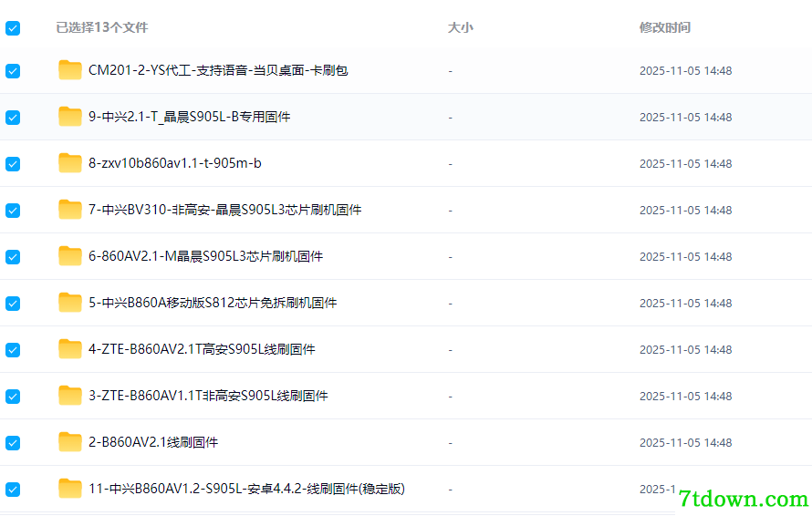Click folder icon of 7-中兴BV310 row

(x=70, y=210)
